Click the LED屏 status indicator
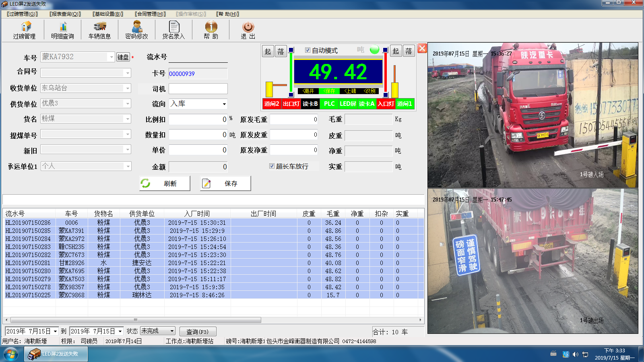Viewport: 644px width, 362px height. pyautogui.click(x=348, y=104)
